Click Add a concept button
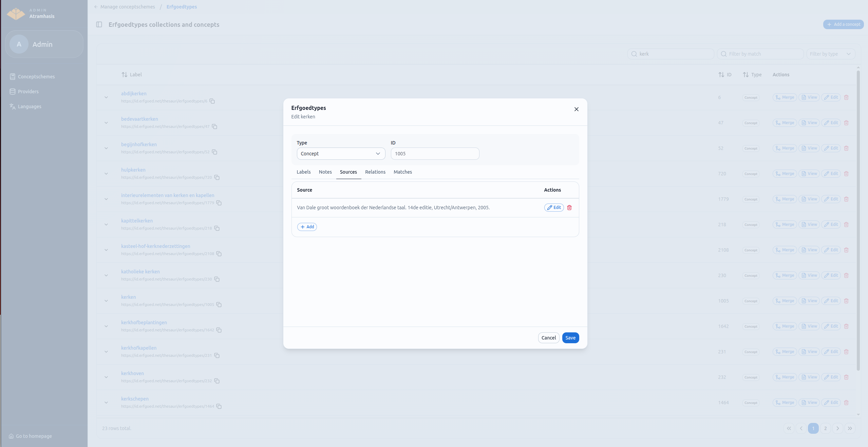 (x=843, y=24)
